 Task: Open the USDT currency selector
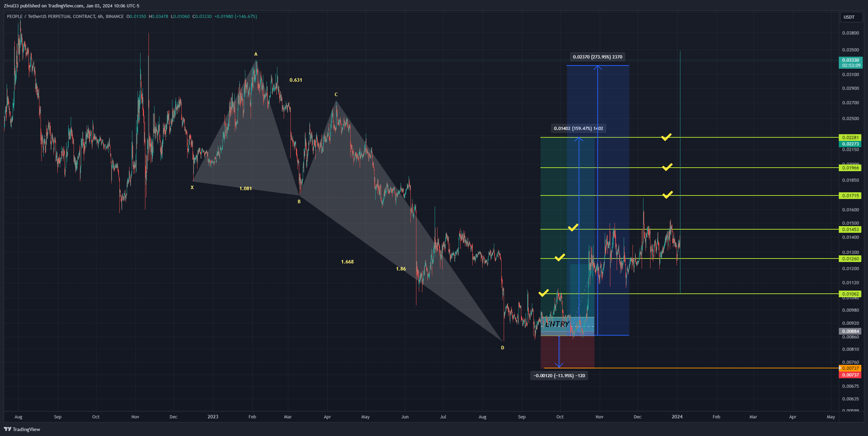pos(851,17)
